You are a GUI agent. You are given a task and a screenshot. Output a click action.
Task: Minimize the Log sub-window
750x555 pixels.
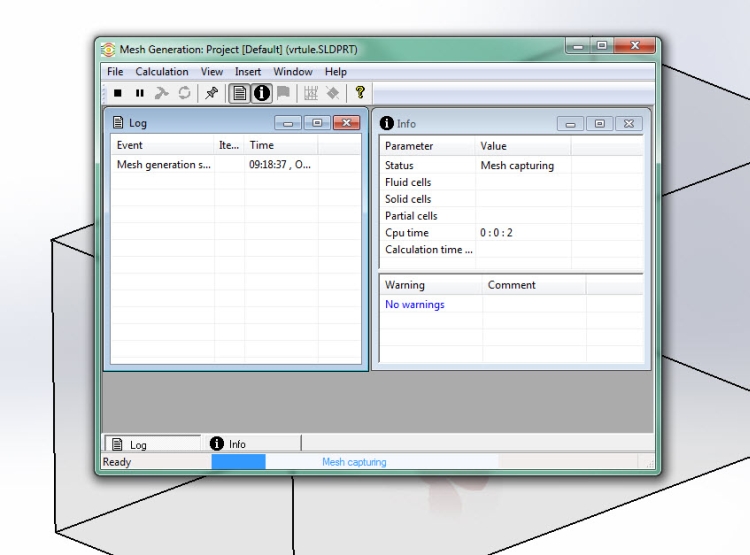tap(288, 123)
